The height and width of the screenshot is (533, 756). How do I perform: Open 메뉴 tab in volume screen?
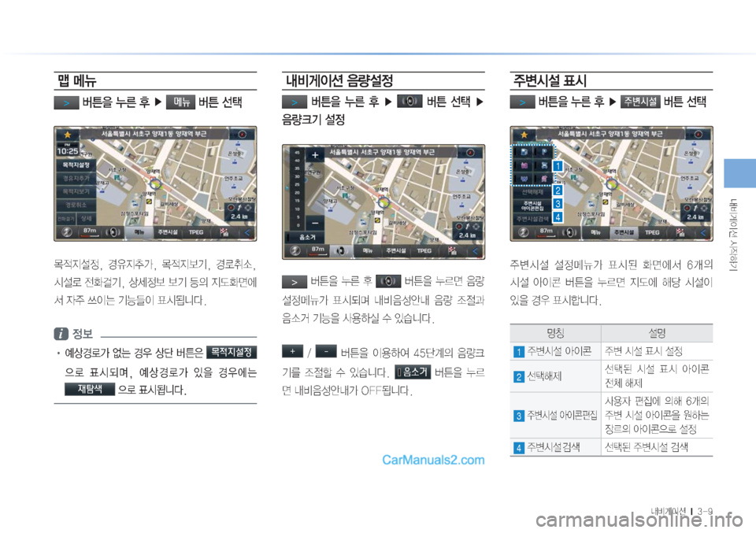click(368, 250)
